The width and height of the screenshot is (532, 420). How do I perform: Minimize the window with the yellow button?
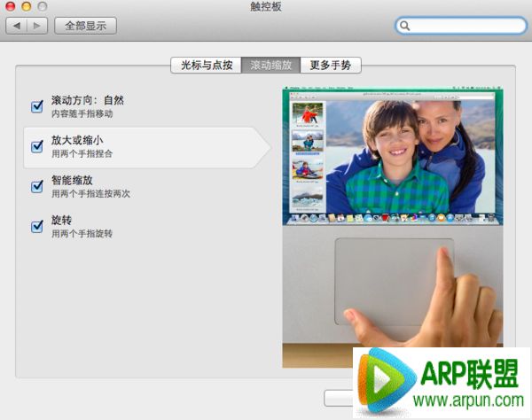27,6
